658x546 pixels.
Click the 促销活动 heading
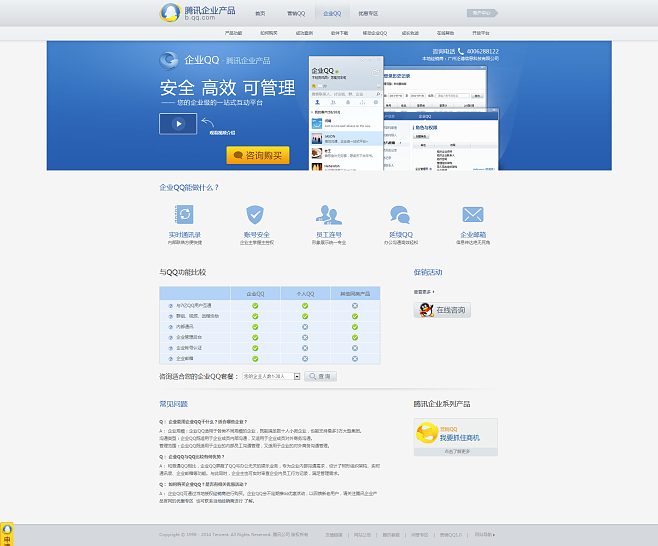click(x=428, y=272)
